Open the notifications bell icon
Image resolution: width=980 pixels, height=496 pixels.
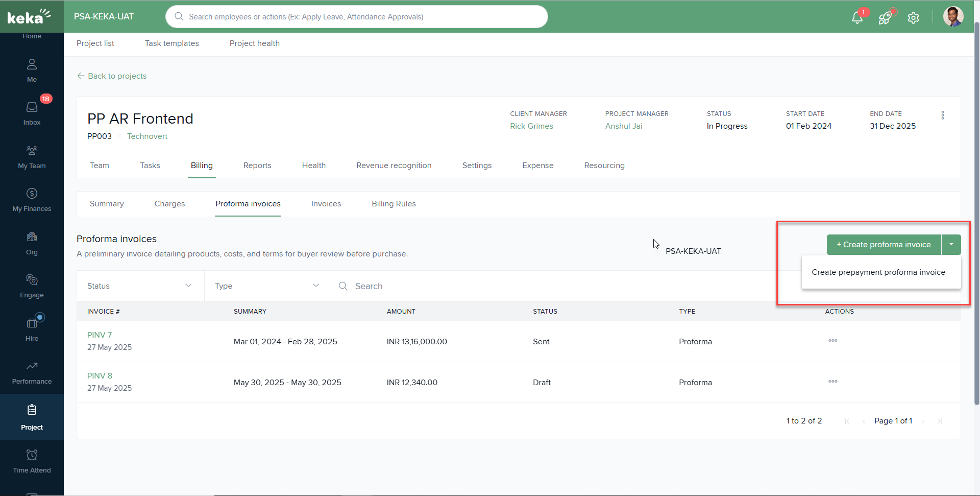pyautogui.click(x=857, y=18)
